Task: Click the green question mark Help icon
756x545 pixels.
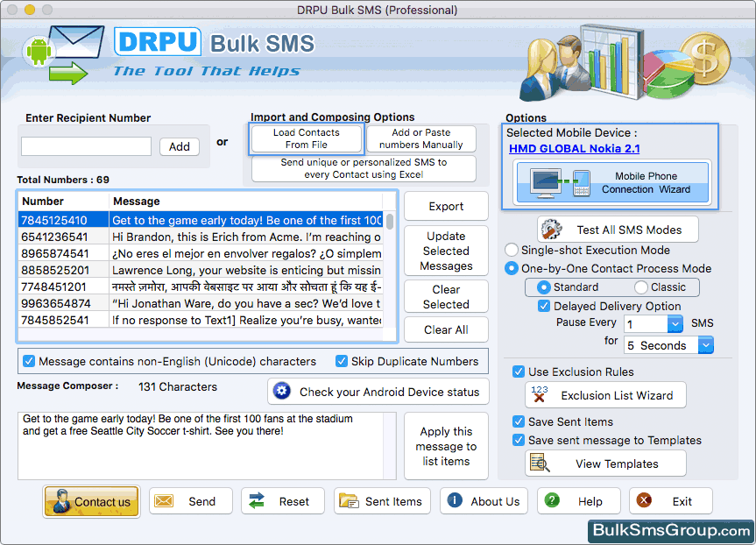Action: (552, 500)
